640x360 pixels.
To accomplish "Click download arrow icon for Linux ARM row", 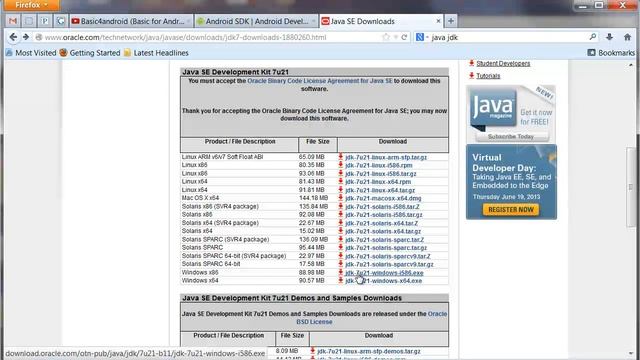I will (x=341, y=156).
